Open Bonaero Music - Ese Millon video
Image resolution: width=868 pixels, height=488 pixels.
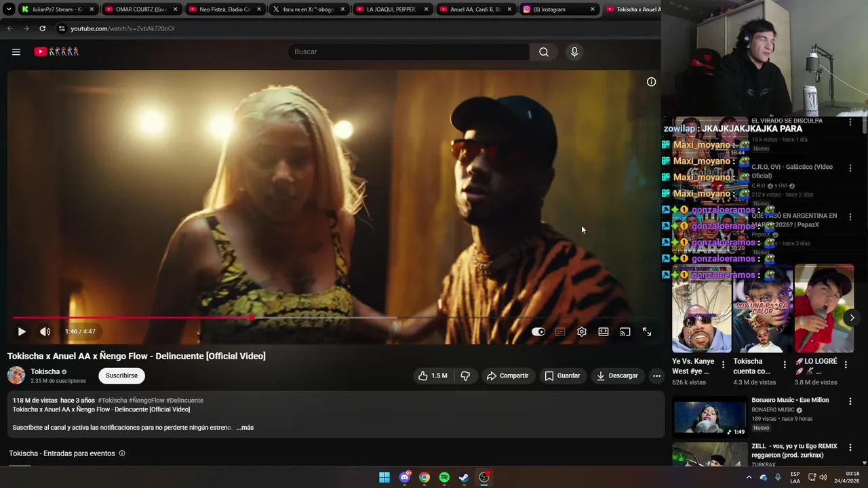click(x=710, y=417)
